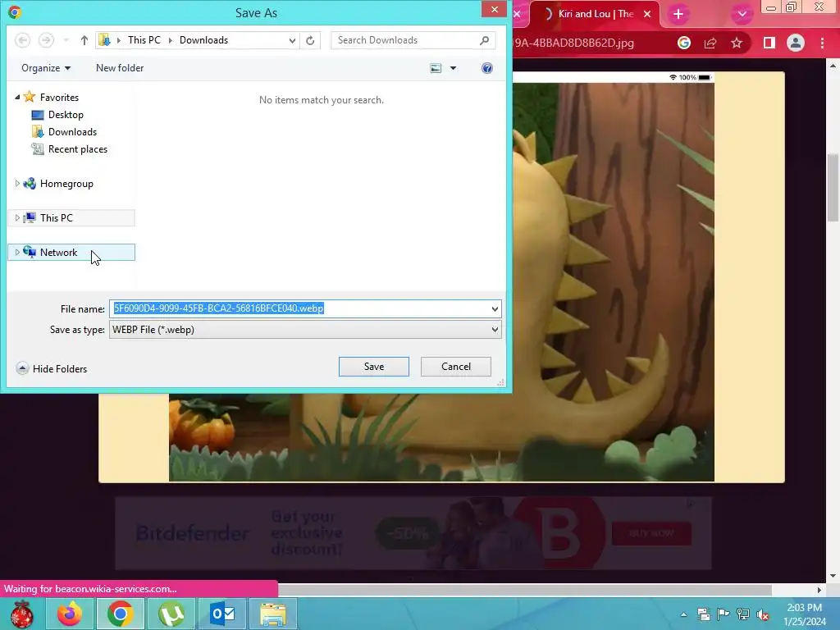Open the Chrome three-dot menu

pos(822,43)
